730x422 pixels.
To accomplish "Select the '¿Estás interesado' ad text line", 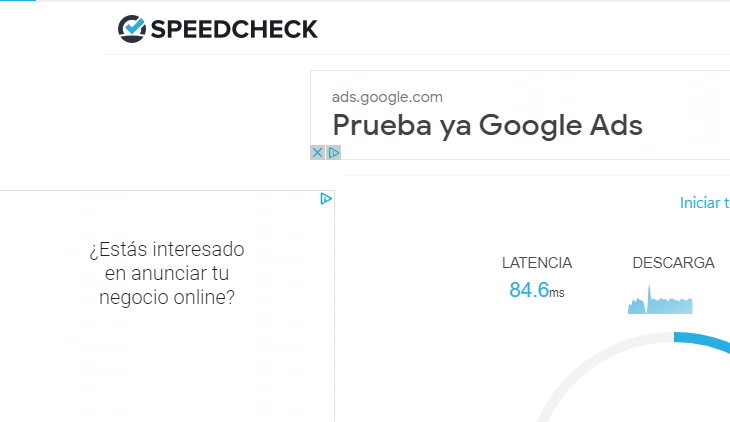I will pos(167,249).
